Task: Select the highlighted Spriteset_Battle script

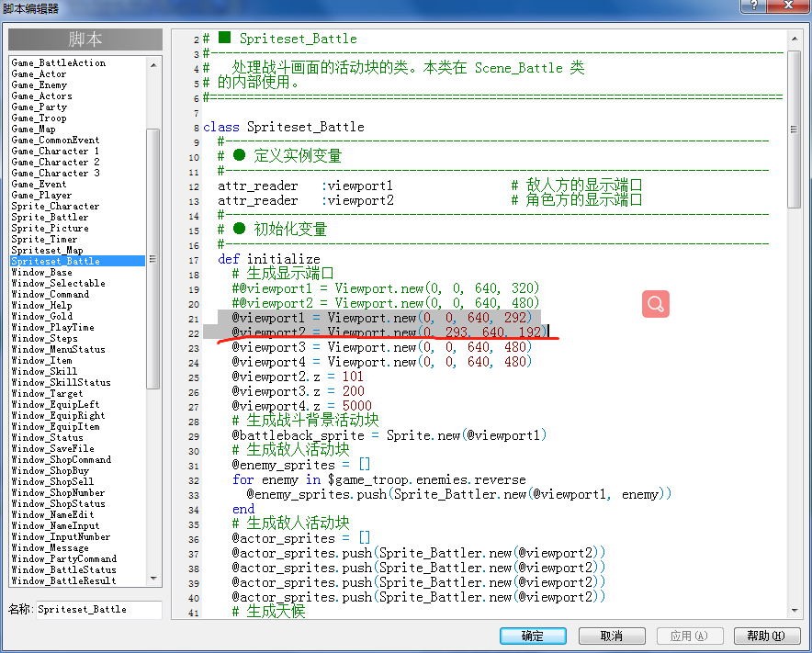Action: click(x=78, y=261)
